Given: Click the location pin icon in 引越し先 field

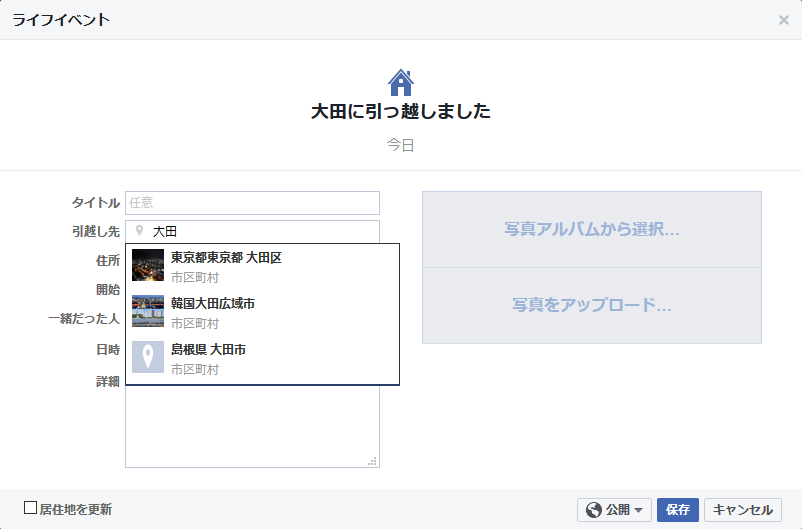Looking at the screenshot, I should [x=139, y=231].
